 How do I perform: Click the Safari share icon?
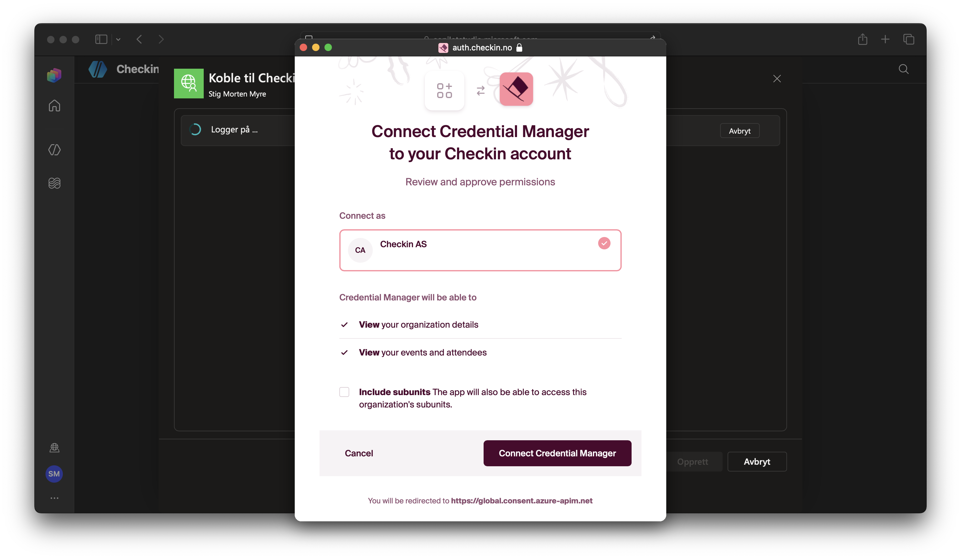[863, 39]
